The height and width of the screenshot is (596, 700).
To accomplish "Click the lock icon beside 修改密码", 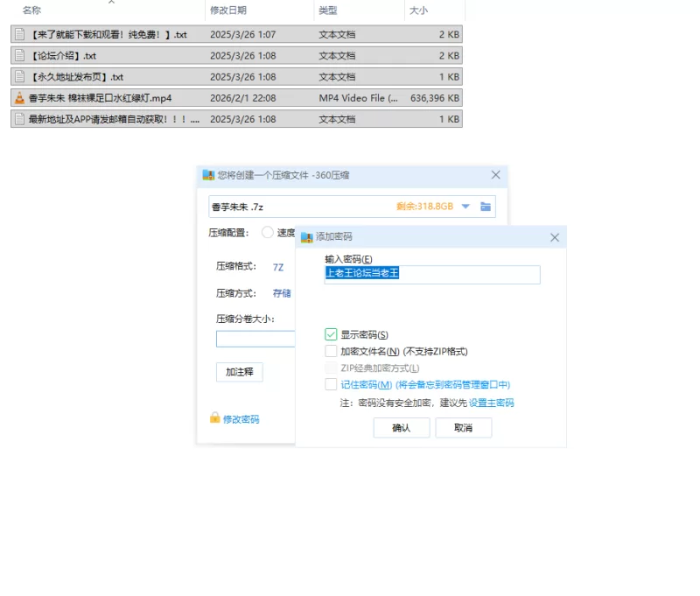I will coord(214,417).
